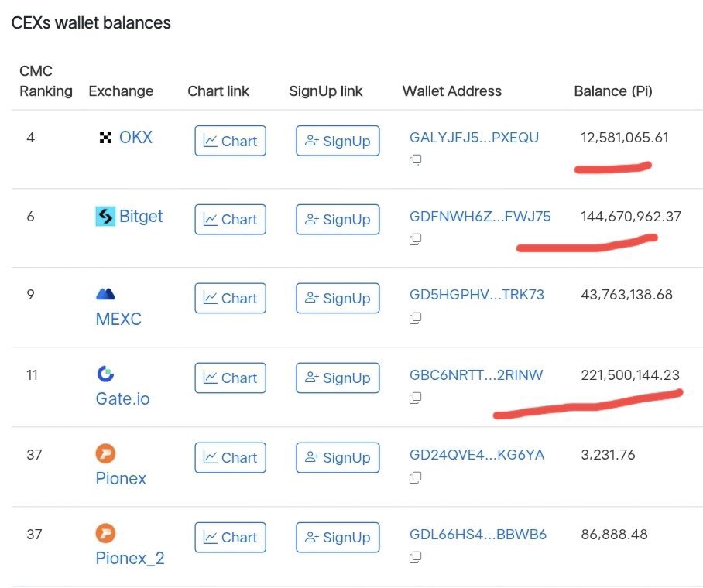Click SignUp for Gate.io
The width and height of the screenshot is (703, 588).
338,378
